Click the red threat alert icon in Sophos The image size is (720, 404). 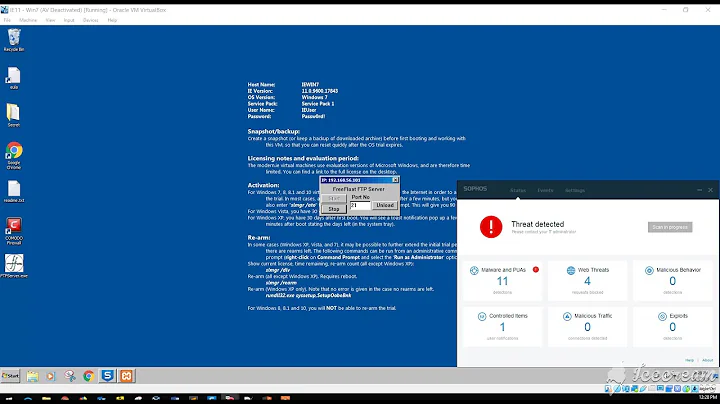491,227
